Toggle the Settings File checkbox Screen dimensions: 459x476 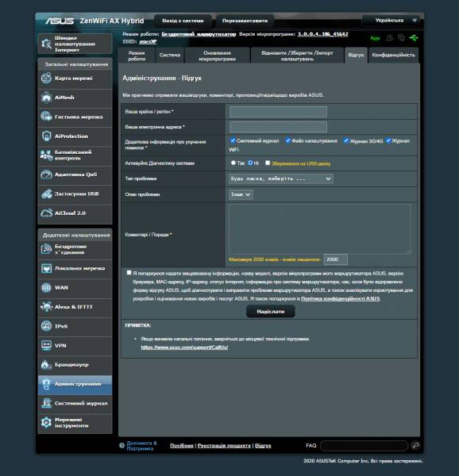pos(288,140)
